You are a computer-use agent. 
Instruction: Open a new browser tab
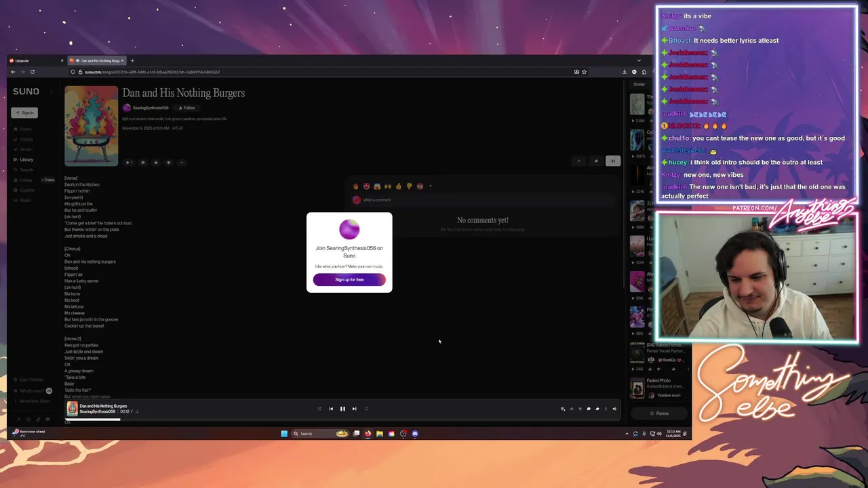[132, 61]
